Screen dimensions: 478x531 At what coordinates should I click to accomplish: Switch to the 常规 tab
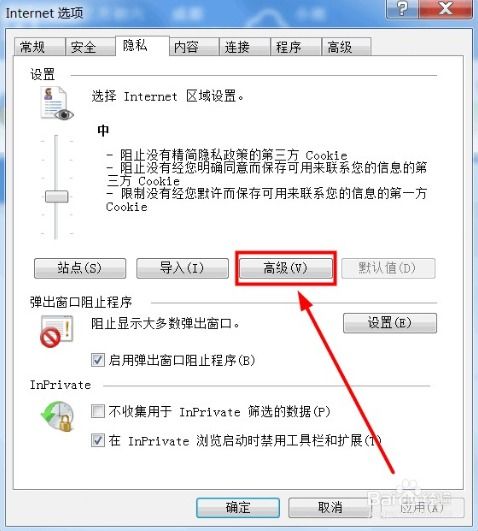[40, 47]
